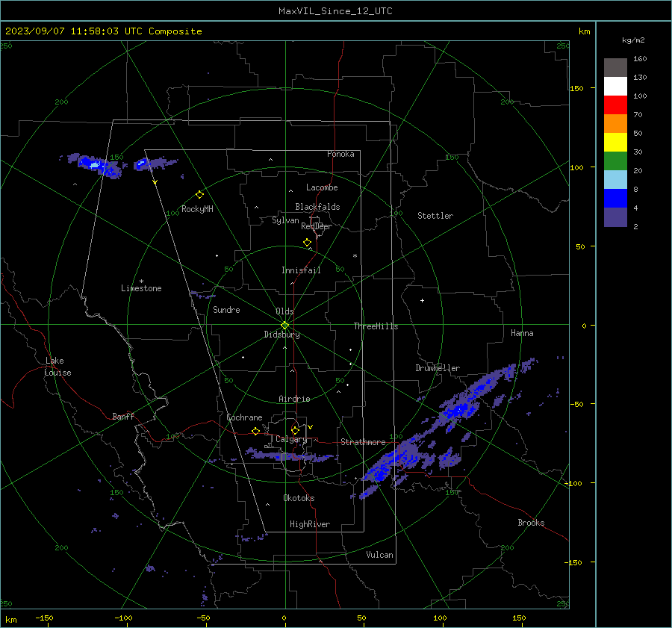
Task: Click the Ponoka city label
Action: (x=340, y=154)
